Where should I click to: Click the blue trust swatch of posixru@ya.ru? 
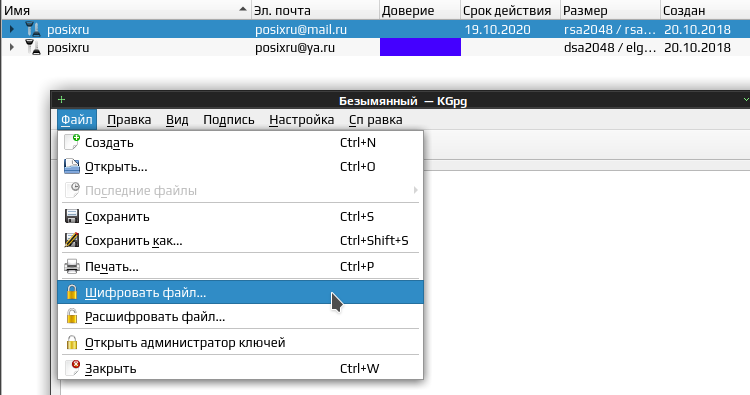tap(420, 47)
